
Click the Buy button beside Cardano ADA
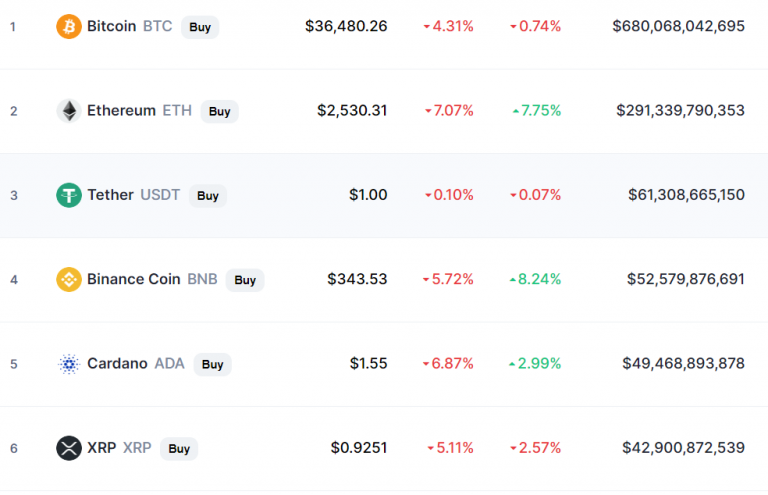coord(213,364)
